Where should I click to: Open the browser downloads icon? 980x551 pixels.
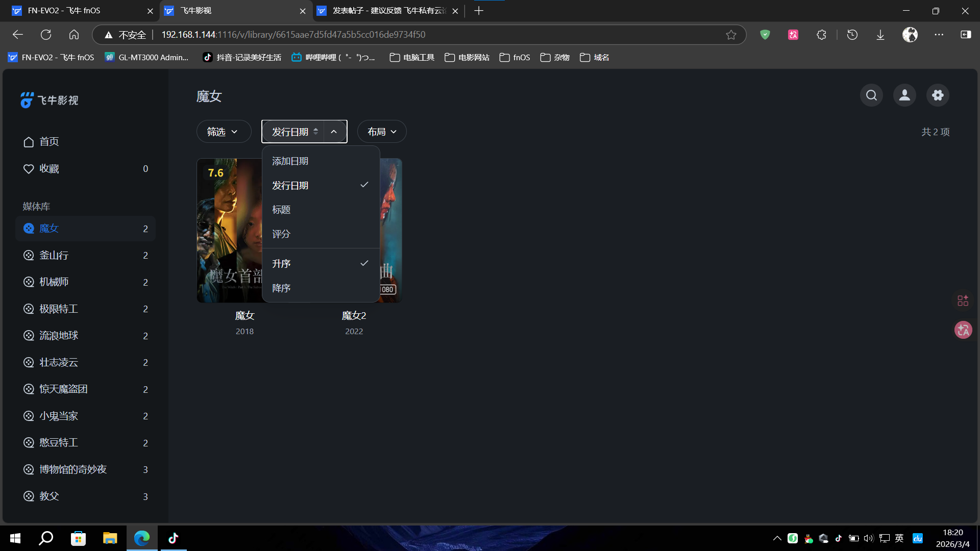click(880, 35)
